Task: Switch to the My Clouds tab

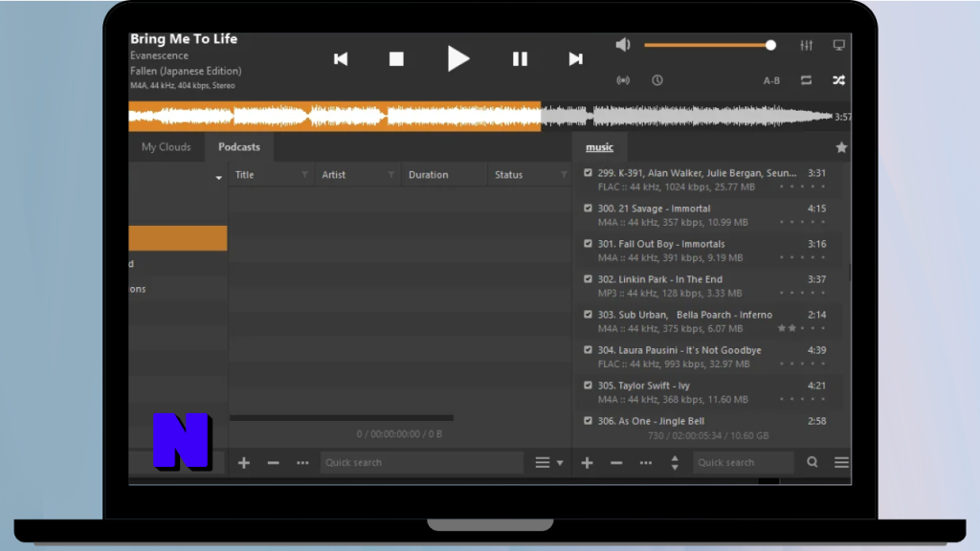Action: (x=166, y=146)
